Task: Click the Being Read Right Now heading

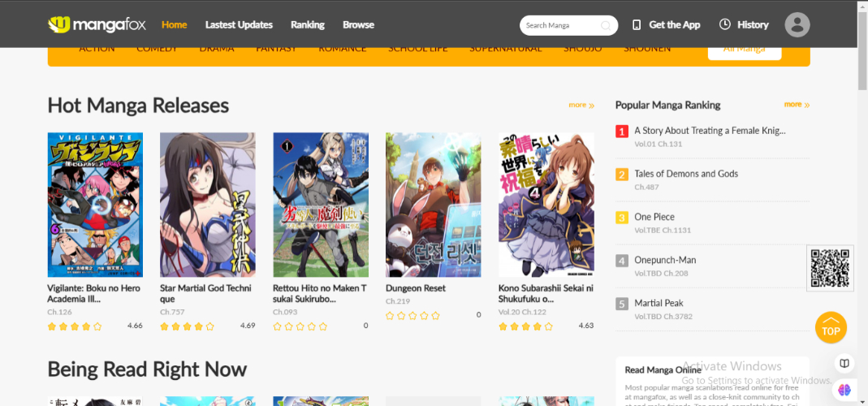Action: (x=147, y=369)
